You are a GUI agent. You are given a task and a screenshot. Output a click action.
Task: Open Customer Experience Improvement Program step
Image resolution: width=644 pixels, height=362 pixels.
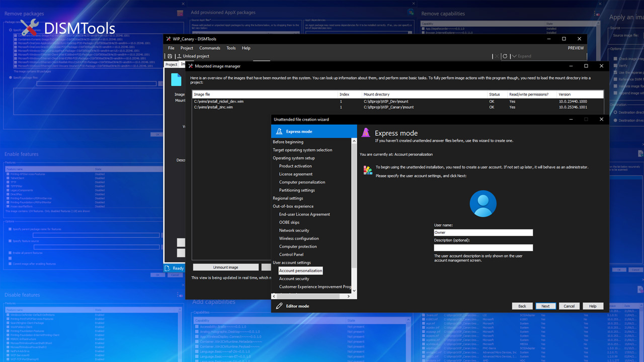click(315, 287)
